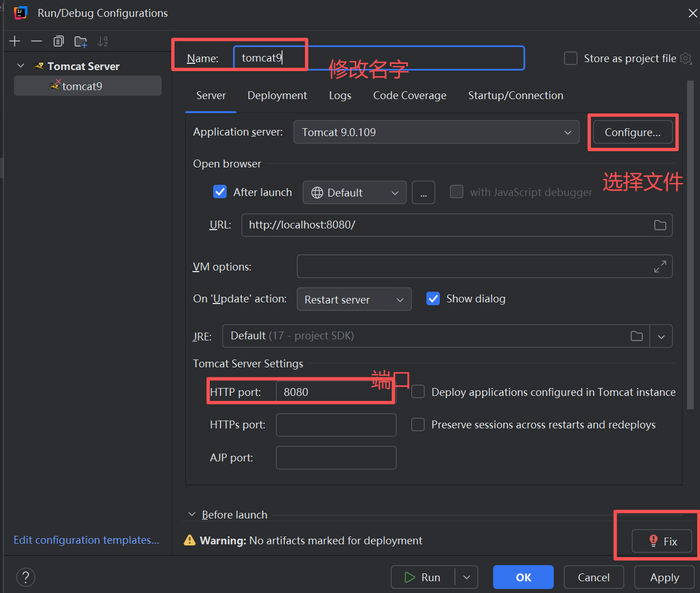Viewport: 700px width, 593px height.
Task: Browse using the folder icon in the URL field
Action: 660,225
